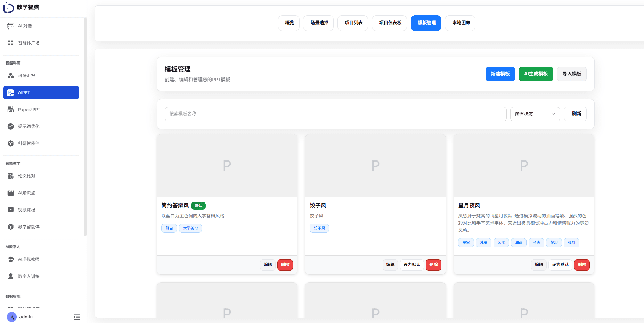This screenshot has width=644, height=323.
Task: Click the admin avatar icon
Action: point(12,317)
